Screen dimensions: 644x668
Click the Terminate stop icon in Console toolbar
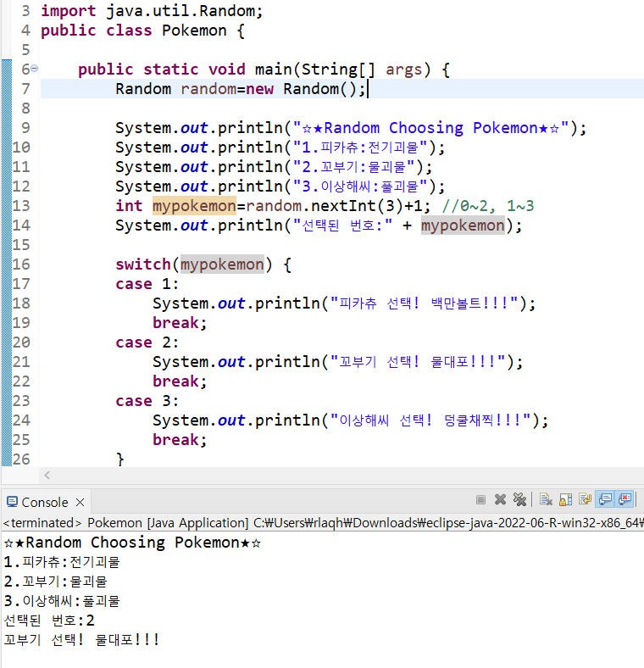(x=480, y=499)
